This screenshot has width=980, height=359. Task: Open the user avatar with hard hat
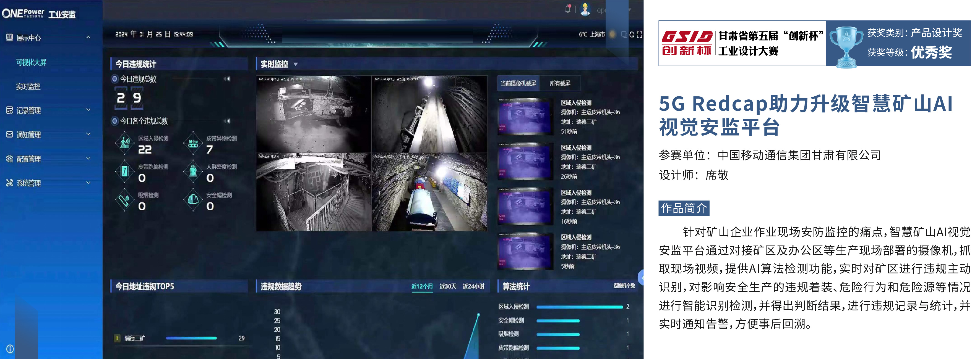click(x=585, y=9)
